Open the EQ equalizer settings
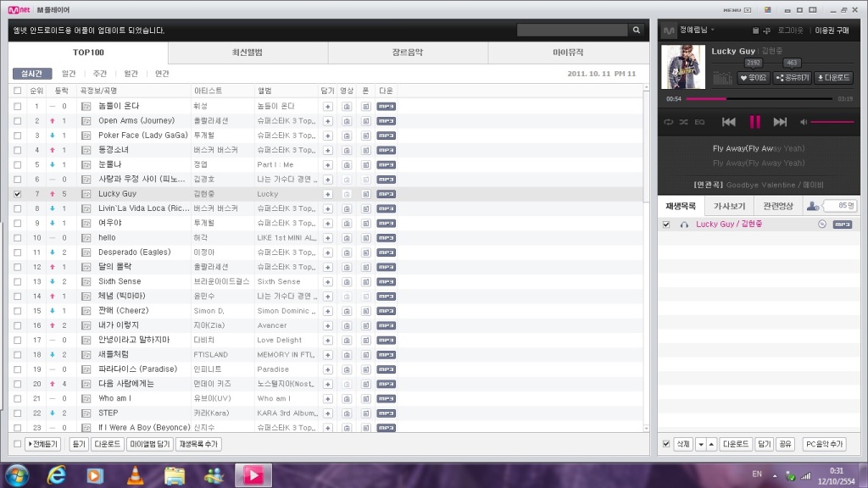868x488 pixels. point(699,122)
